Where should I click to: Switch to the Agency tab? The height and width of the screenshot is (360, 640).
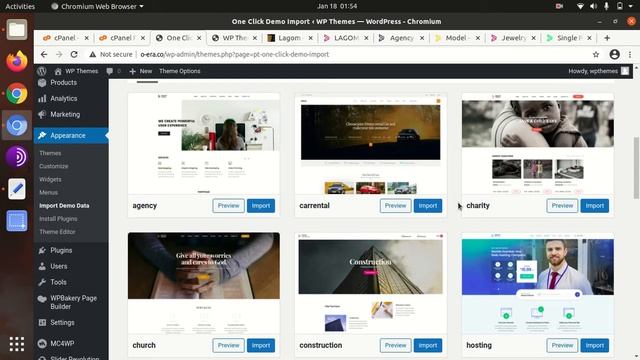[402, 38]
